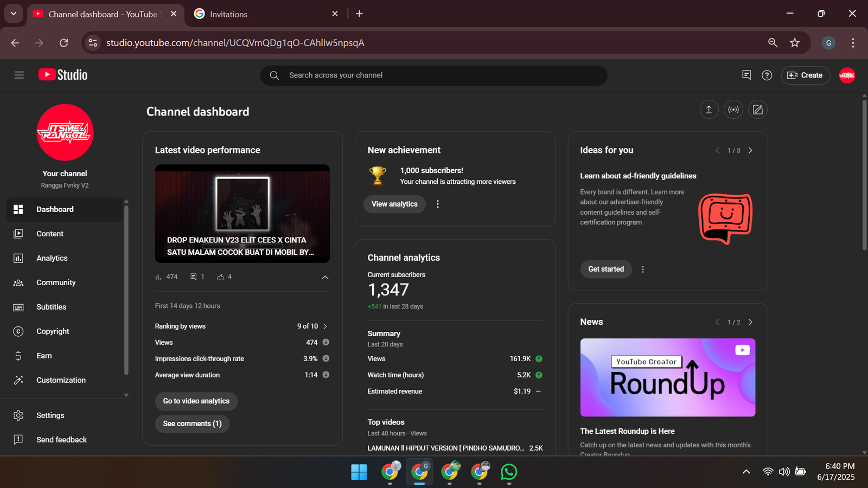The height and width of the screenshot is (488, 868).
Task: Show hidden system tray icons
Action: click(746, 472)
